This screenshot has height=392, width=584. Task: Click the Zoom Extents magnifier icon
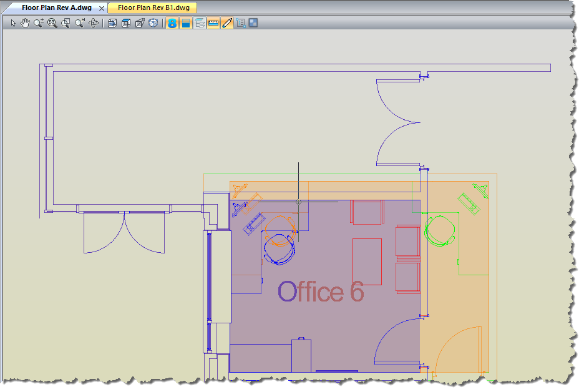52,23
